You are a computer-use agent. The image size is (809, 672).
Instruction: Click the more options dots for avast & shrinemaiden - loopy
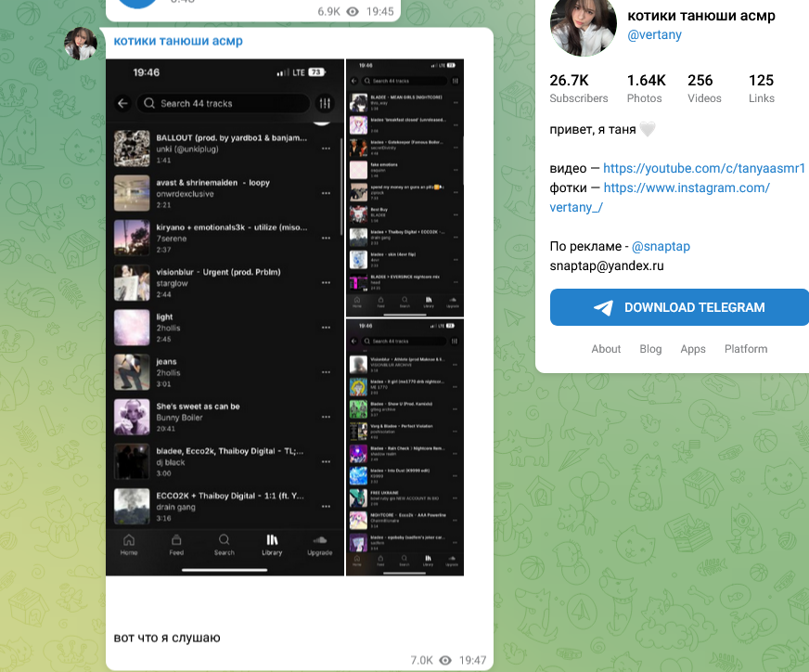(326, 193)
